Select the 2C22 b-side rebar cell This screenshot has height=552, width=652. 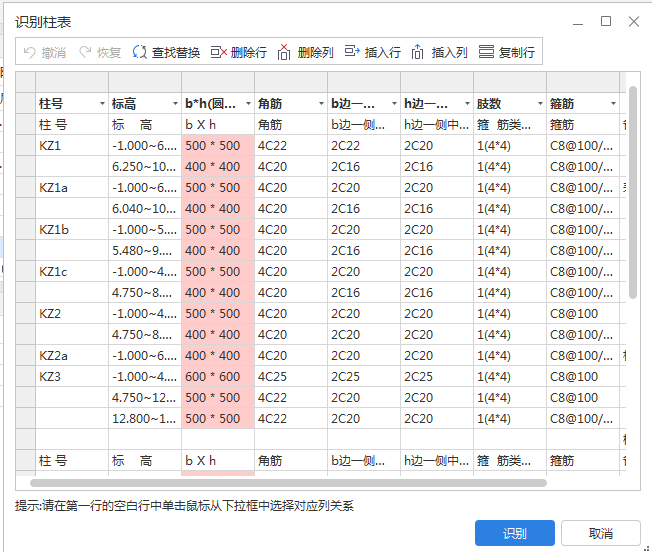[x=364, y=145]
